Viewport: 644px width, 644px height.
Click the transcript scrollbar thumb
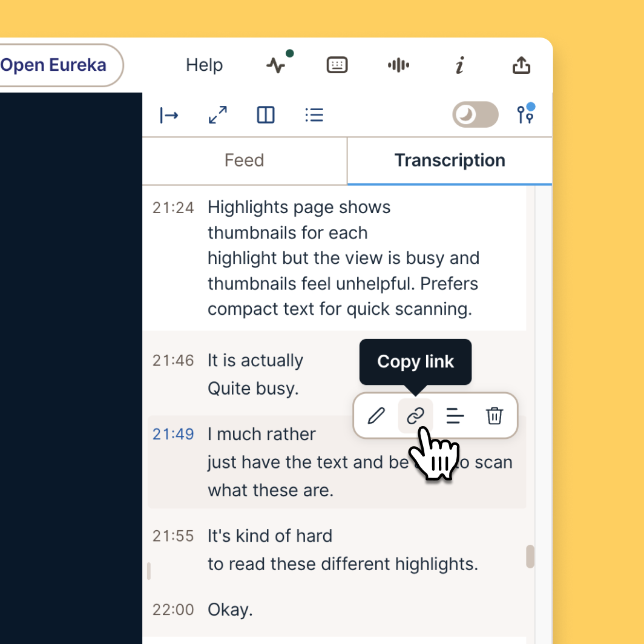(530, 556)
